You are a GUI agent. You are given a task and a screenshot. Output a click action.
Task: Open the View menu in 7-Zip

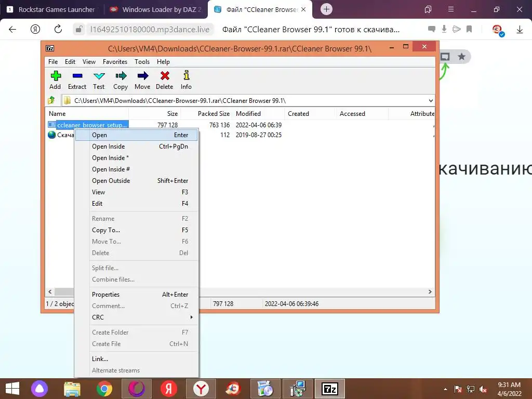point(89,62)
